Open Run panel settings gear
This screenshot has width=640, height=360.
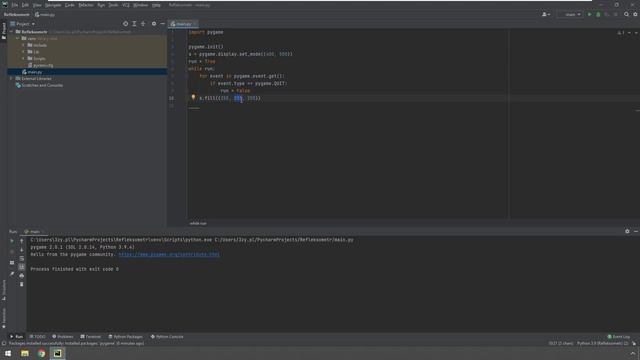pos(627,231)
